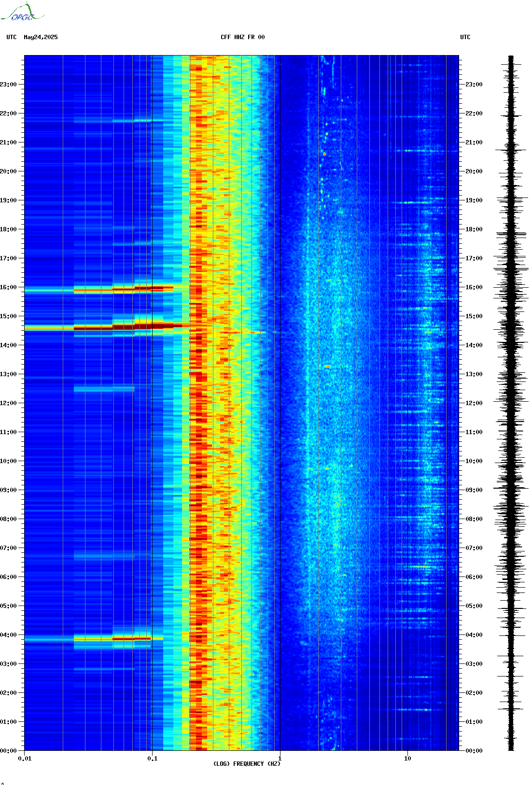This screenshot has height=789, width=532.
Task: Click the right axis '14:00' time label
Action: coord(474,345)
